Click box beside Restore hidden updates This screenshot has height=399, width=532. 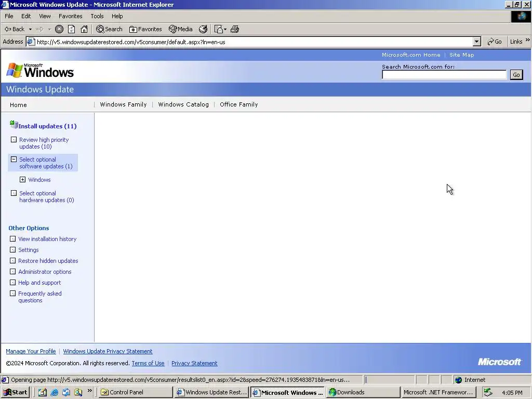tap(12, 261)
